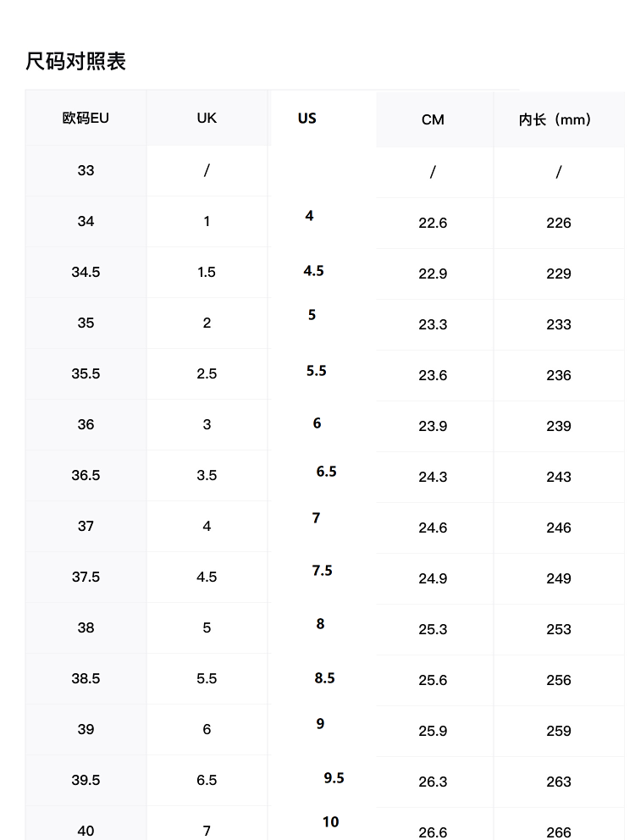
Task: Select the 233 inner length cell
Action: tap(559, 324)
